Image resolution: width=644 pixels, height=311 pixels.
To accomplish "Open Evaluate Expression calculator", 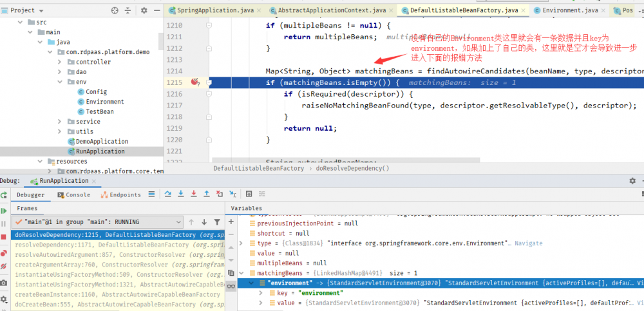I will click(249, 194).
